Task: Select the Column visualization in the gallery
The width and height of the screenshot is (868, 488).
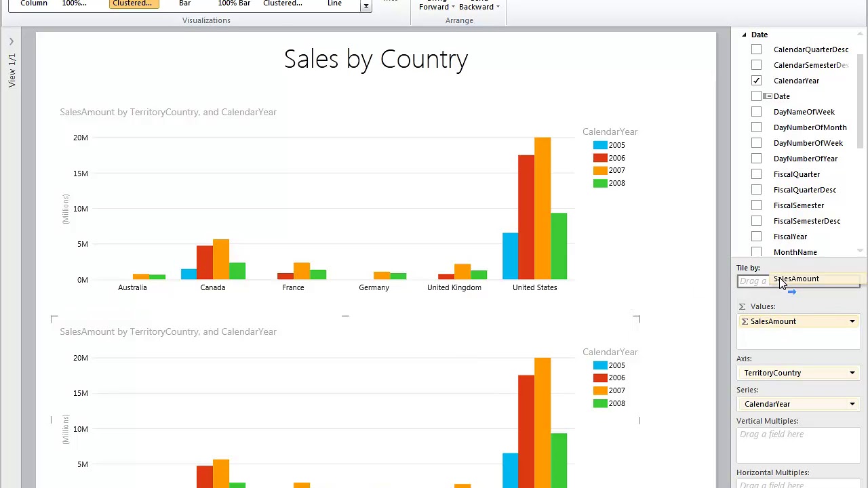Action: (34, 3)
